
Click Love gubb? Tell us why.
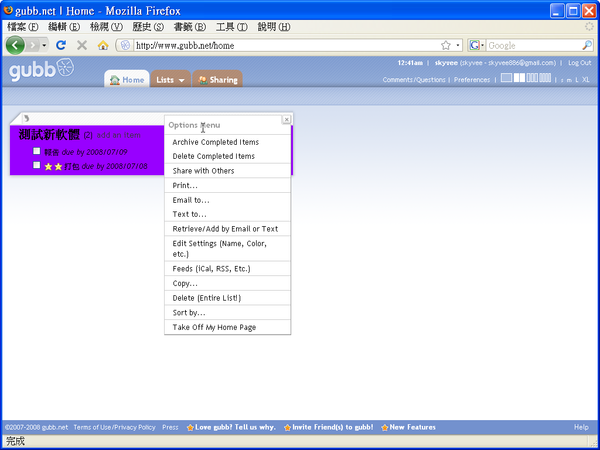point(231,427)
